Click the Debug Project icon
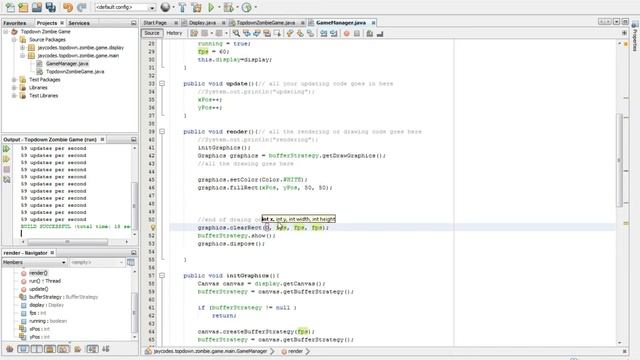Screen dimensions: 640x360 click(x=229, y=7)
